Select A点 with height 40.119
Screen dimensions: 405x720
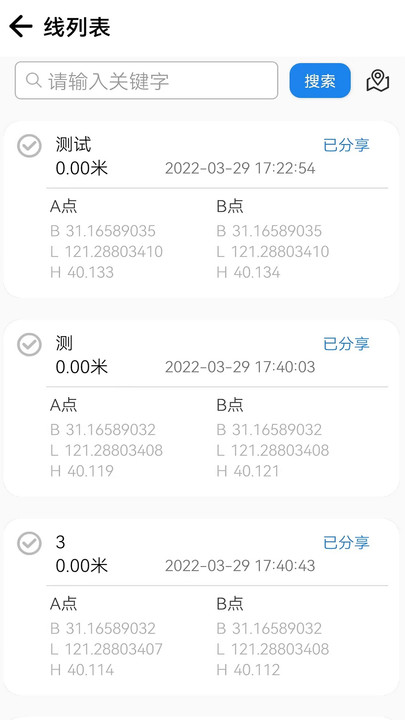point(107,438)
